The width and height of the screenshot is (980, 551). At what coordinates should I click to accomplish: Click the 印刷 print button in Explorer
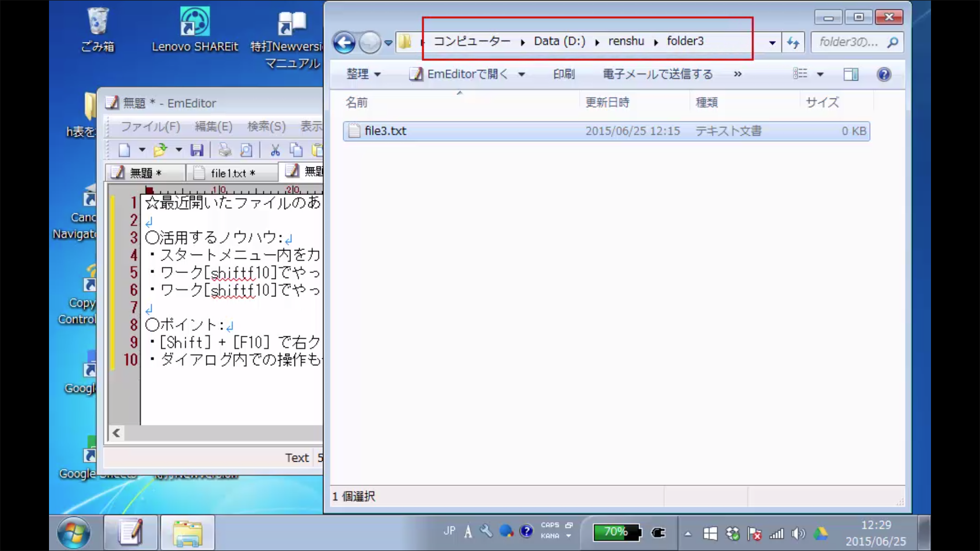pyautogui.click(x=564, y=74)
